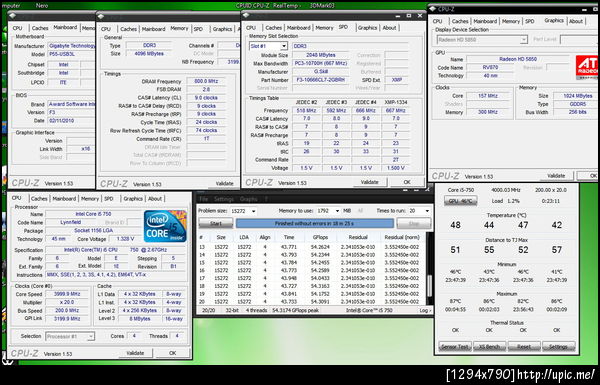Select Graphics tab in CPU window
This screenshot has width=600, height=385.
click(133, 199)
